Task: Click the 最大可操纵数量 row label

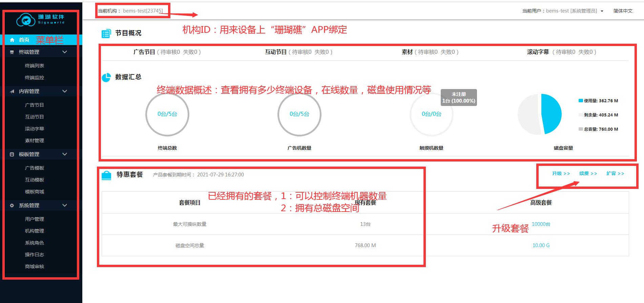Action: [x=190, y=224]
